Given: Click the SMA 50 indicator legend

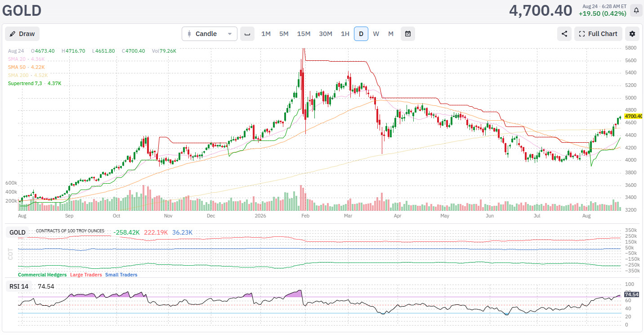Looking at the screenshot, I should pyautogui.click(x=27, y=67).
